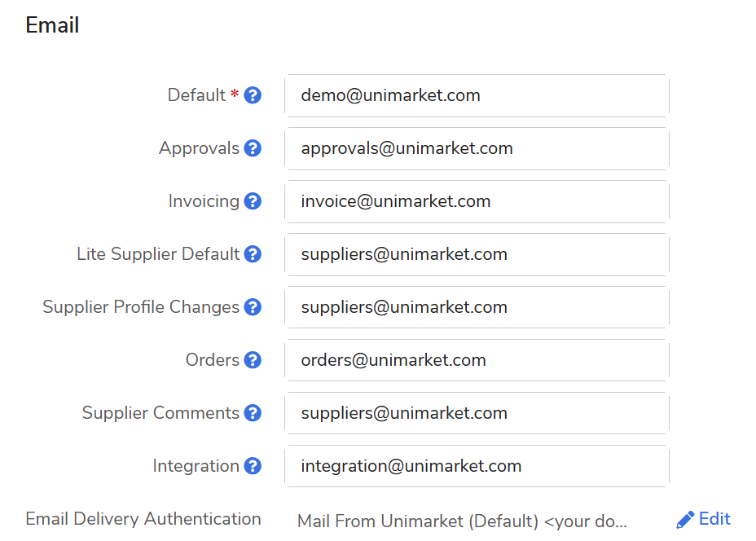Show help for Lite Supplier Default

pos(253,254)
